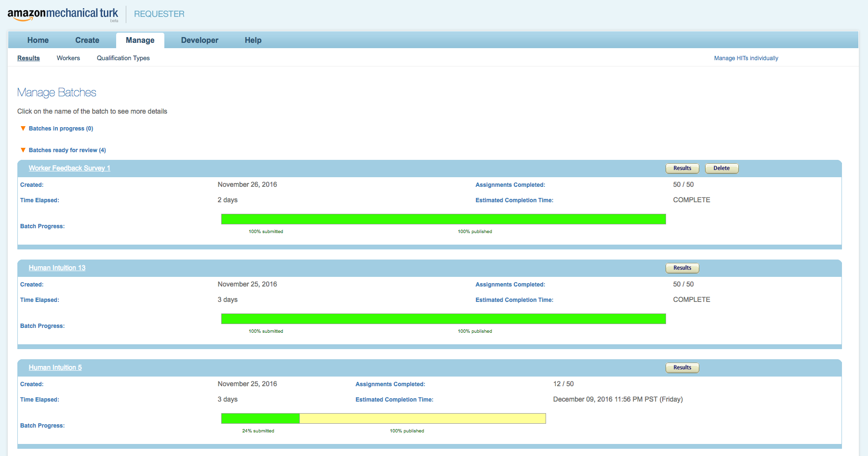Viewport: 868px width, 456px height.
Task: Go to Qualification Types
Action: pyautogui.click(x=123, y=58)
